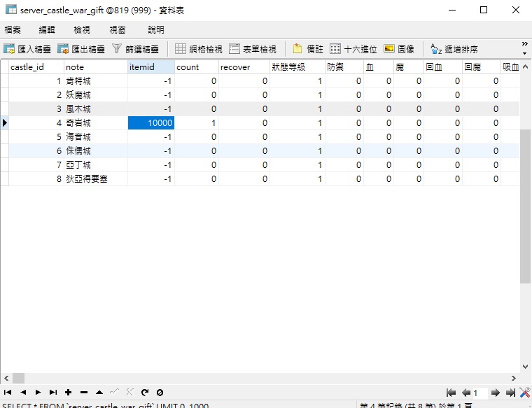Click the vertical scrollbar up arrow
The height and width of the screenshot is (408, 532).
pos(525,66)
